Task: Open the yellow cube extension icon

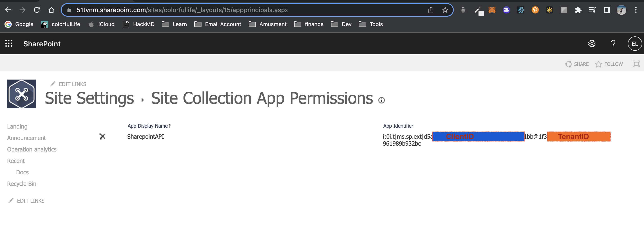Action: tap(550, 10)
